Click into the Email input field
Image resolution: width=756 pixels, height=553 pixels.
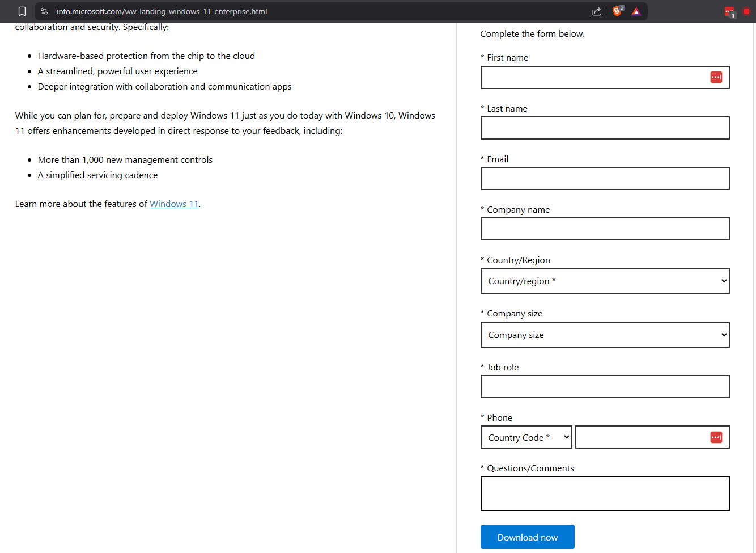[x=605, y=179]
